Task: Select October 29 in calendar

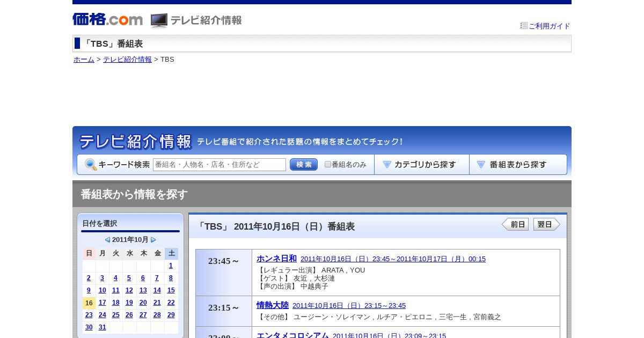Action: (x=171, y=315)
